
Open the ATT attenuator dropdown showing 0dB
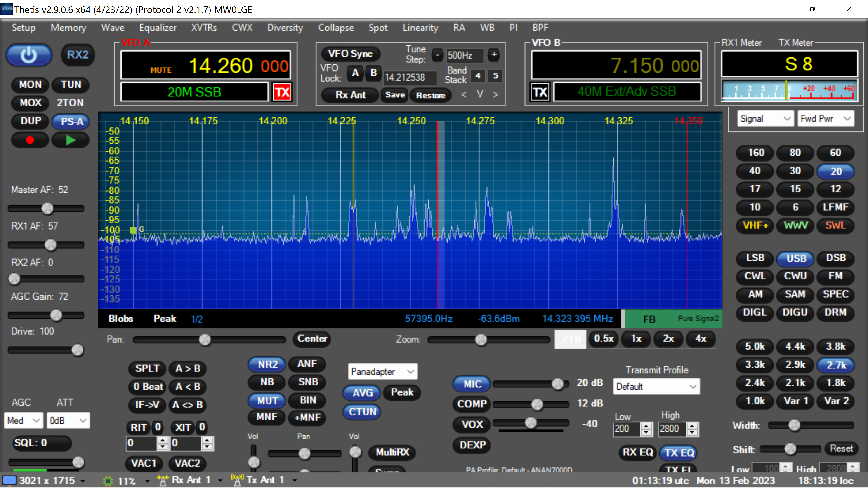(x=68, y=420)
